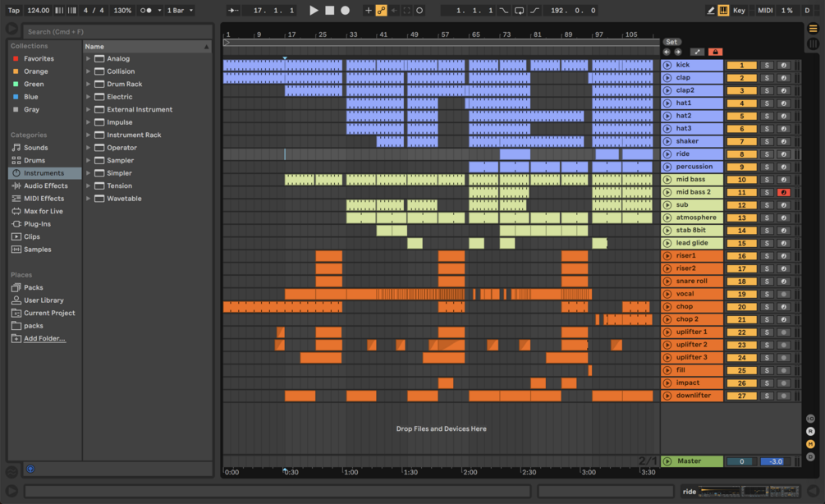Disarm the mid bass 2 track
The image size is (825, 504).
783,193
